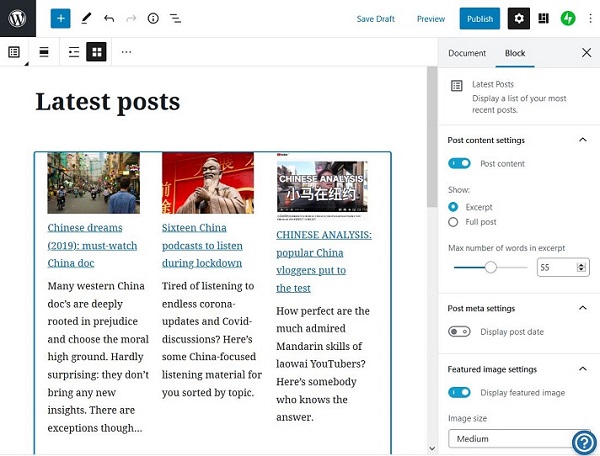Image resolution: width=600 pixels, height=456 pixels.
Task: Open Chinese dreams (2019) post link
Action: point(92,245)
